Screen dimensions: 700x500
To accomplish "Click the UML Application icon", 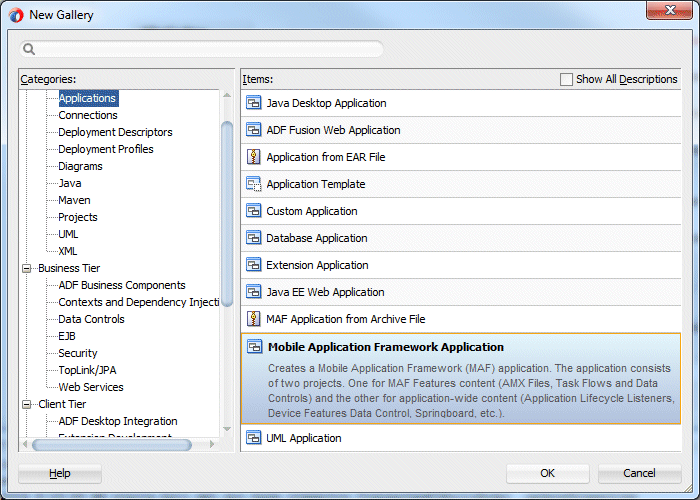I will 254,438.
